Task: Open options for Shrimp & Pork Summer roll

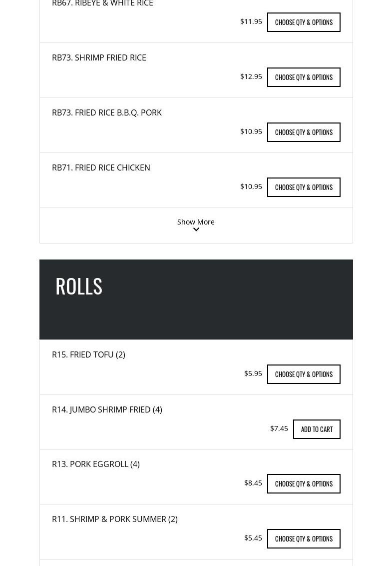Action: [x=304, y=538]
